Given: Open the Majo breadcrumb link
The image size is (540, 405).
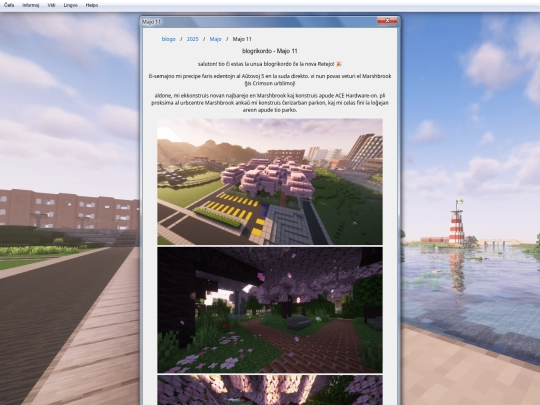Looking at the screenshot, I should [216, 39].
